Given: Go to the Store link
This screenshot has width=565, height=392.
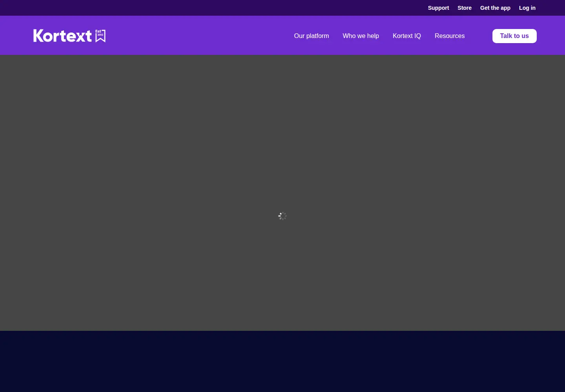Looking at the screenshot, I should [x=465, y=8].
